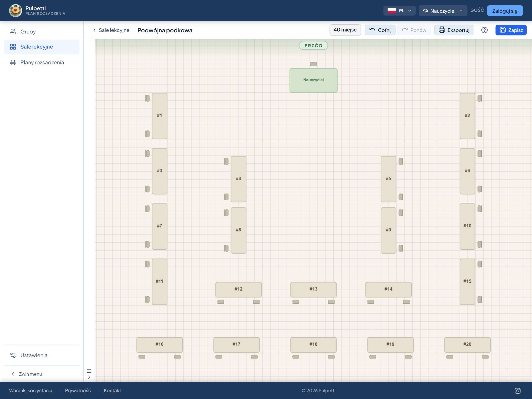Screen dimensions: 532x399
Task: Select the teacher's chair above Nauczyciel desk
Action: 313,64
